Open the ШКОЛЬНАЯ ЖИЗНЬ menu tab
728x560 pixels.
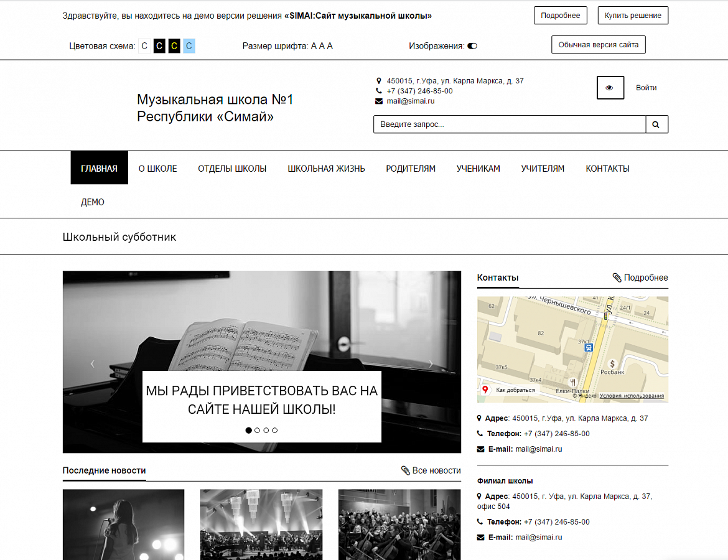click(327, 168)
